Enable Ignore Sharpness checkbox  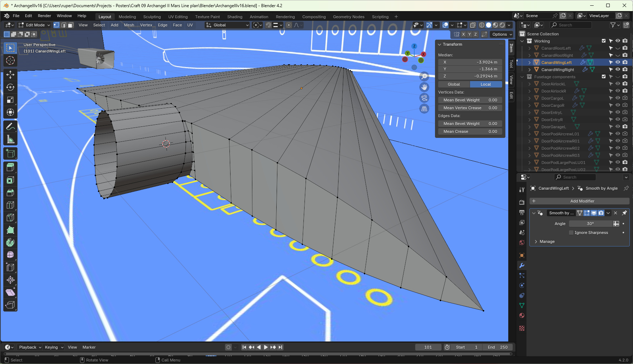click(x=571, y=233)
